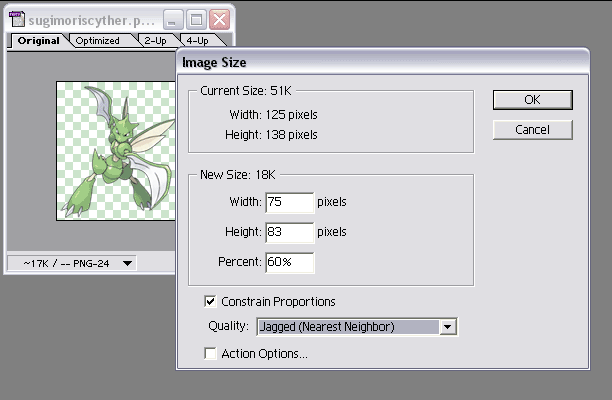This screenshot has height=400, width=612.
Task: Enable the Action Options checkbox
Action: tap(210, 354)
